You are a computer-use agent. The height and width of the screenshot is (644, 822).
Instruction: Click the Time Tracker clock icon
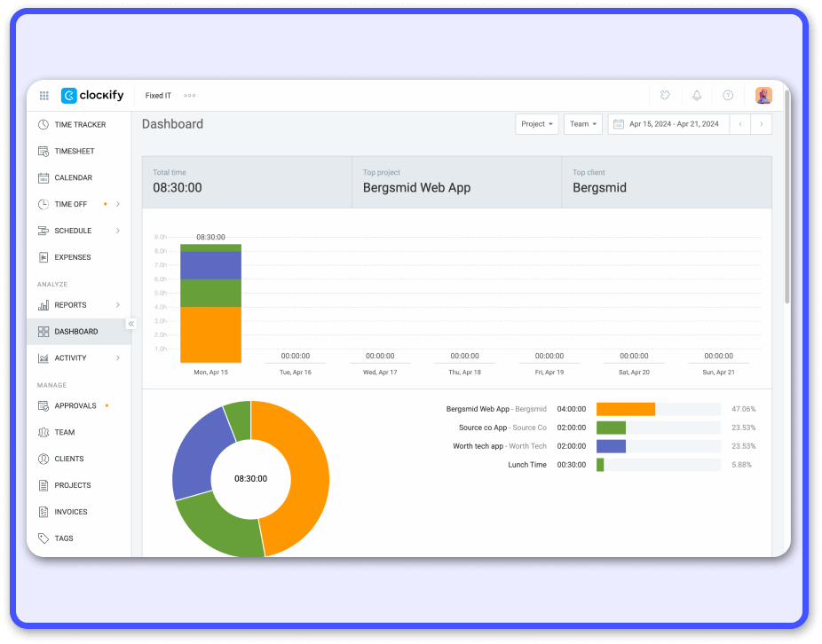pyautogui.click(x=43, y=125)
